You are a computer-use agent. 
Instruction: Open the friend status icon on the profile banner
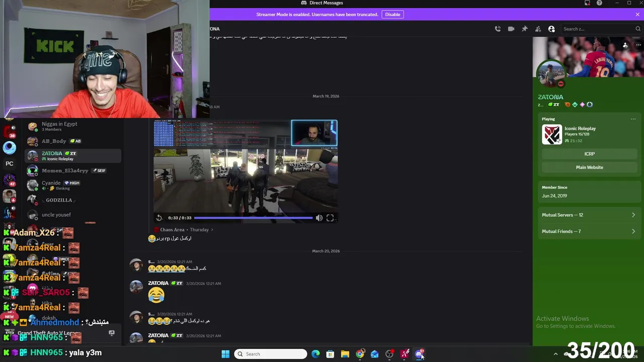click(x=625, y=45)
